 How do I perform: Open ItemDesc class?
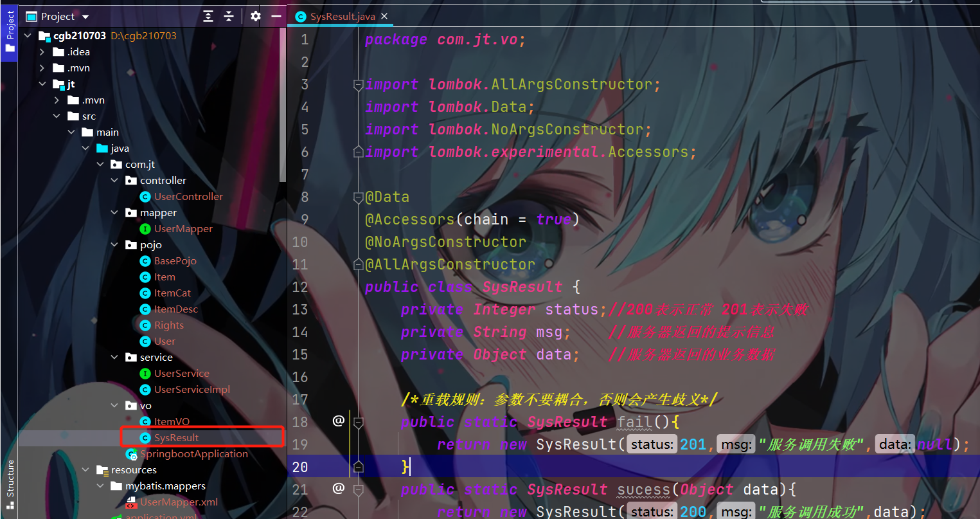[x=175, y=309]
